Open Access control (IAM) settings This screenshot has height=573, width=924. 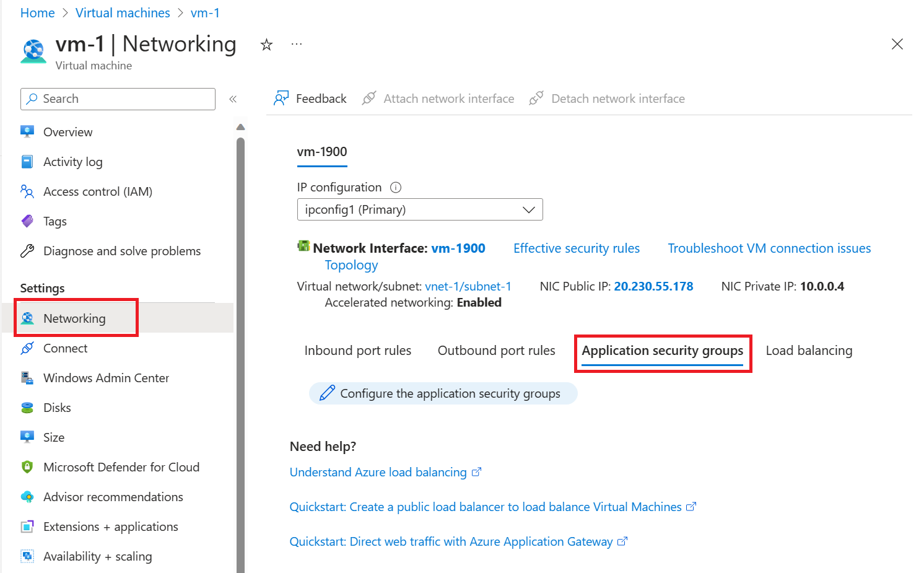click(98, 191)
